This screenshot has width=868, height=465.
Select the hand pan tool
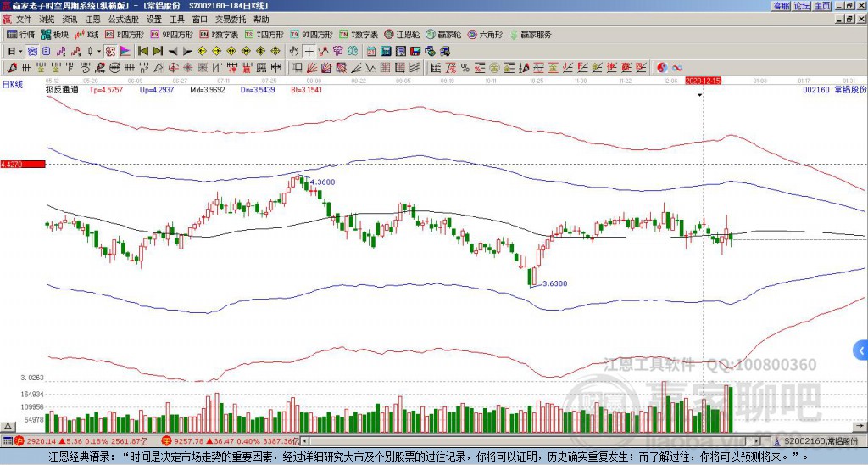[x=294, y=52]
